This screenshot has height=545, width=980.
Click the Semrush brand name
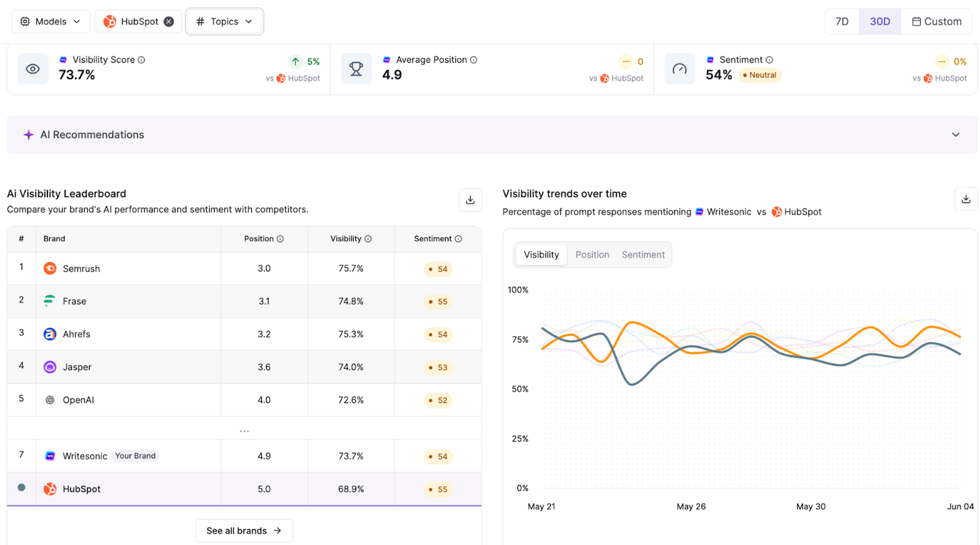[x=81, y=269]
